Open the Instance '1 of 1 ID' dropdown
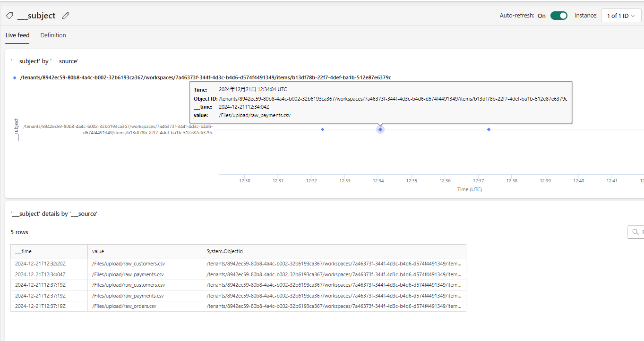The height and width of the screenshot is (341, 644). coord(620,16)
